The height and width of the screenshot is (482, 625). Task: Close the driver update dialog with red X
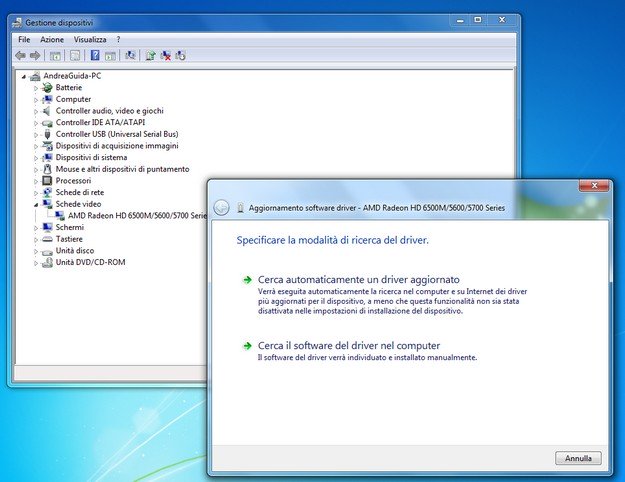coord(594,185)
